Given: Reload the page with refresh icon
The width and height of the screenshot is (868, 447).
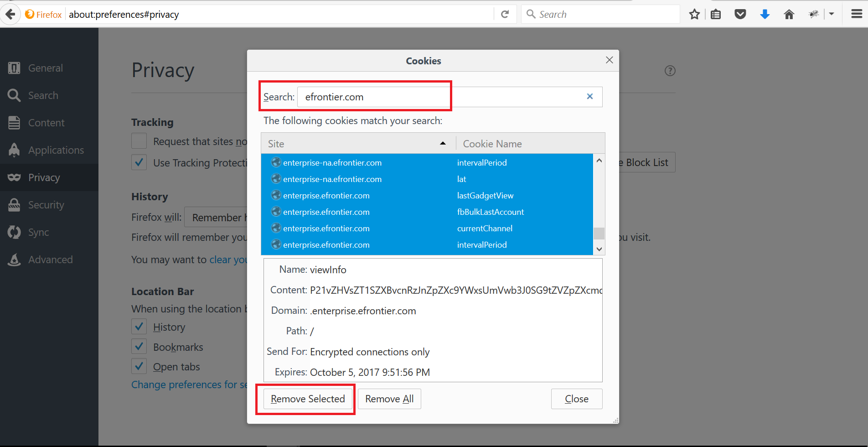Looking at the screenshot, I should click(505, 15).
